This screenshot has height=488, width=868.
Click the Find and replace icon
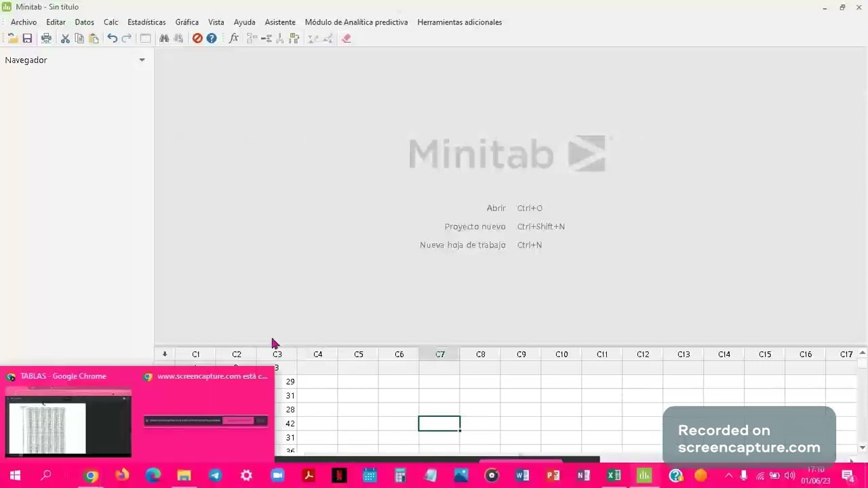coord(178,39)
